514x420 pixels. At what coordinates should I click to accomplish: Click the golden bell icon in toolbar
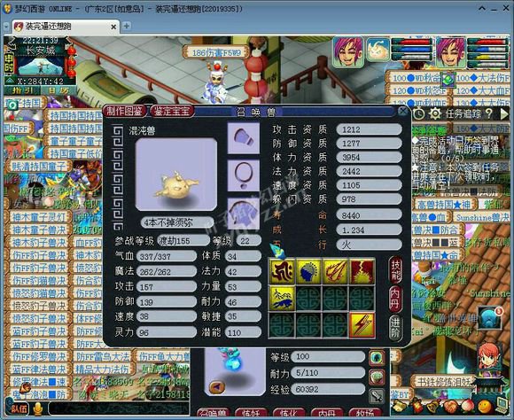[433, 407]
